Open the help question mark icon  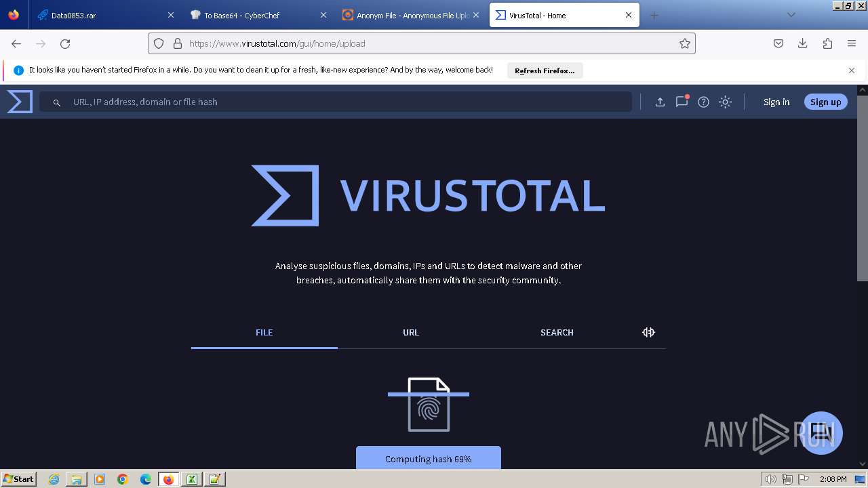(x=704, y=102)
